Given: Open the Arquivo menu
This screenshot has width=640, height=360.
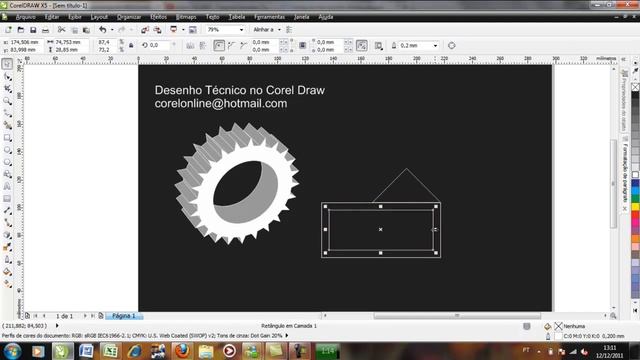Looking at the screenshot, I should 25,17.
